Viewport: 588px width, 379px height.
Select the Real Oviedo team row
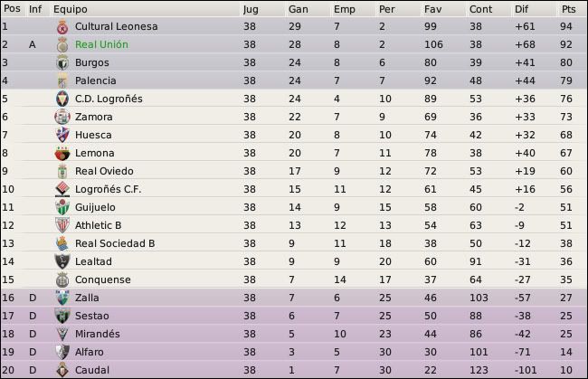[x=294, y=171]
